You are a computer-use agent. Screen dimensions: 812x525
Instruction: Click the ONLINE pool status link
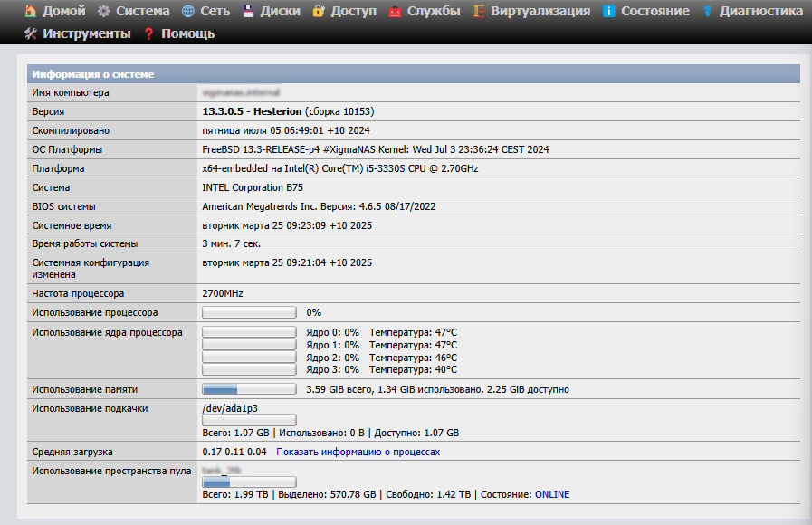(x=552, y=494)
